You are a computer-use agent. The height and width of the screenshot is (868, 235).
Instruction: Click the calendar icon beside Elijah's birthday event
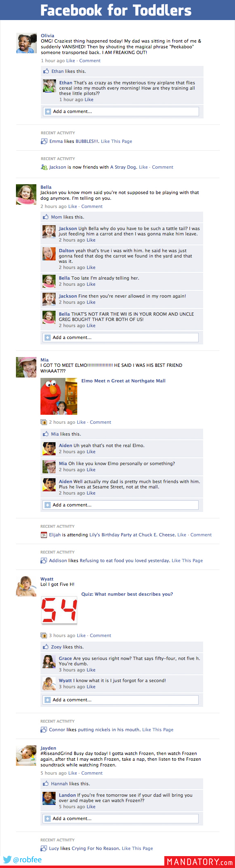(44, 535)
